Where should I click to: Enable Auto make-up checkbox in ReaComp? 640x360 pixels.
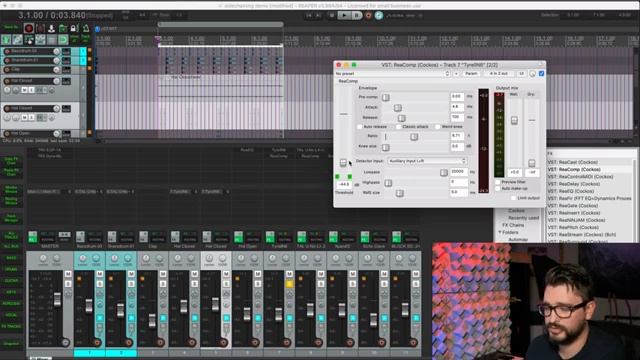[498, 189]
